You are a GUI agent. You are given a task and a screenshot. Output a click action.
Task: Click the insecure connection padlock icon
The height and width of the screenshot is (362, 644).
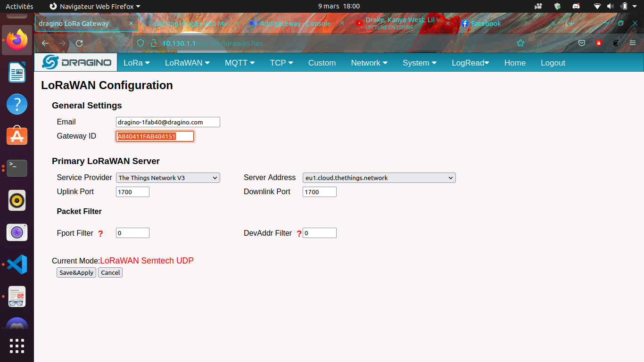click(153, 43)
